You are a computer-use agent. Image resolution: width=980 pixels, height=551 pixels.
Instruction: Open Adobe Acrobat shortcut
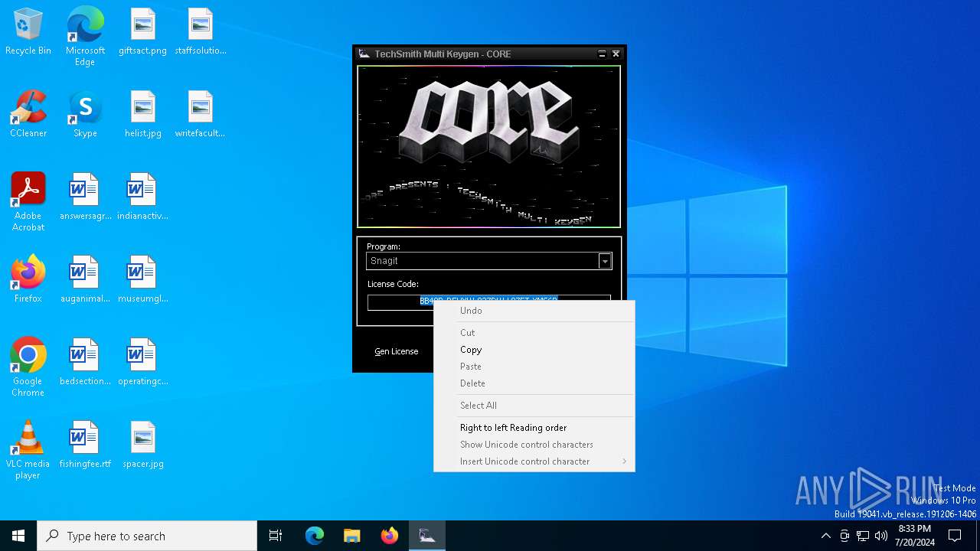28,202
